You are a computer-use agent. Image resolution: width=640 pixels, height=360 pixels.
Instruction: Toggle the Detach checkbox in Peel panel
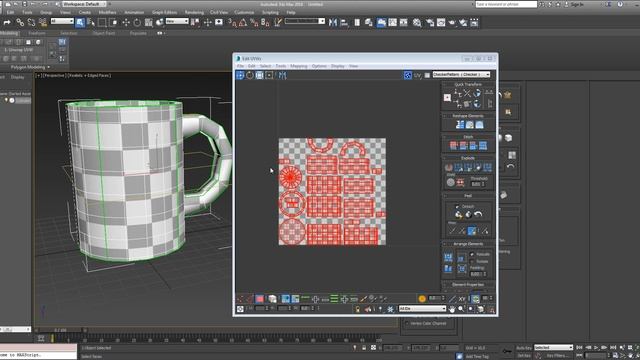457,207
